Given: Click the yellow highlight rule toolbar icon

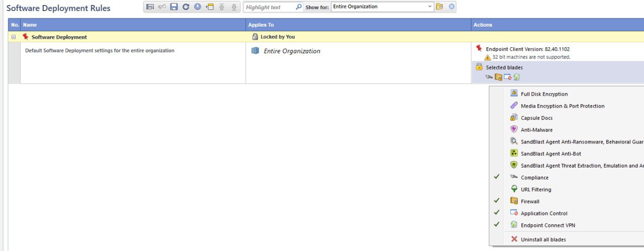Looking at the screenshot, I should pos(210,7).
